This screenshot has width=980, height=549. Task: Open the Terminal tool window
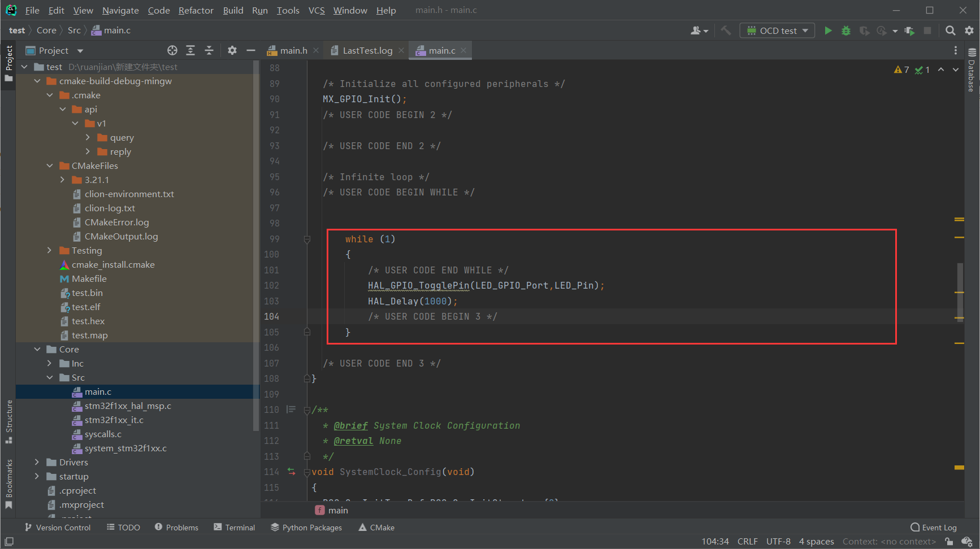coord(234,527)
